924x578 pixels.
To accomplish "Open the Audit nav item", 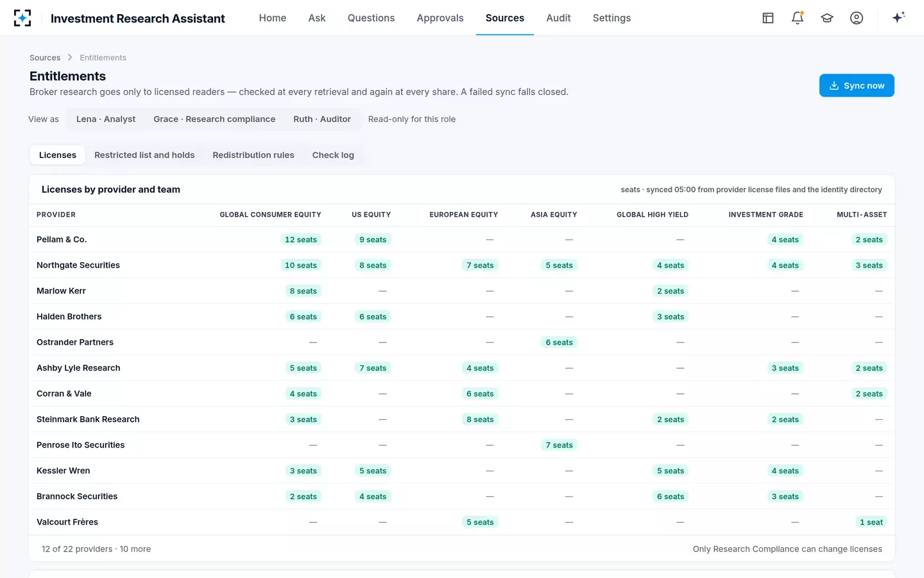I will pyautogui.click(x=558, y=18).
